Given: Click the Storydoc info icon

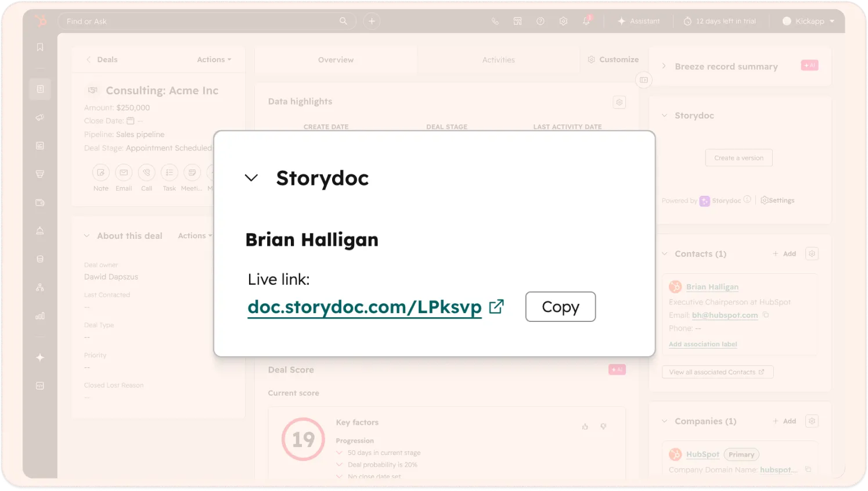Looking at the screenshot, I should point(747,199).
